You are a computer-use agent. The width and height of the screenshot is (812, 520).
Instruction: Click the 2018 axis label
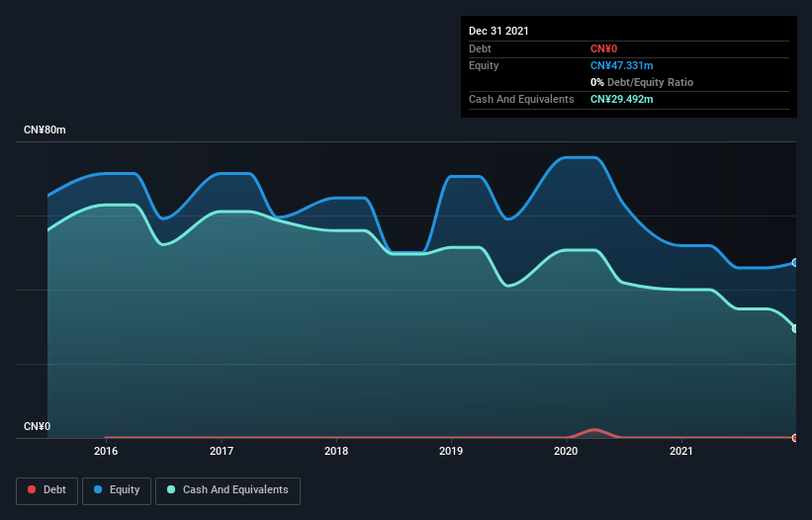click(x=336, y=451)
